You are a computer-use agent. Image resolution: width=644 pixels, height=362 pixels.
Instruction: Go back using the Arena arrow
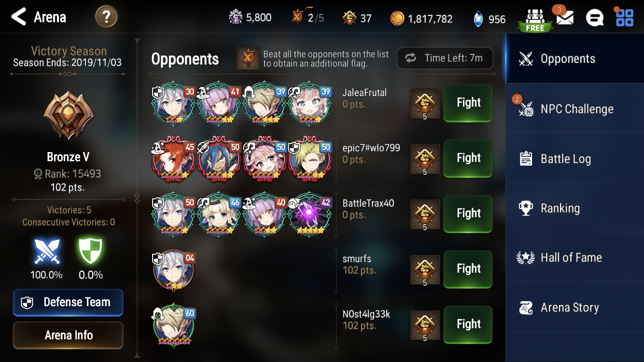tap(19, 17)
